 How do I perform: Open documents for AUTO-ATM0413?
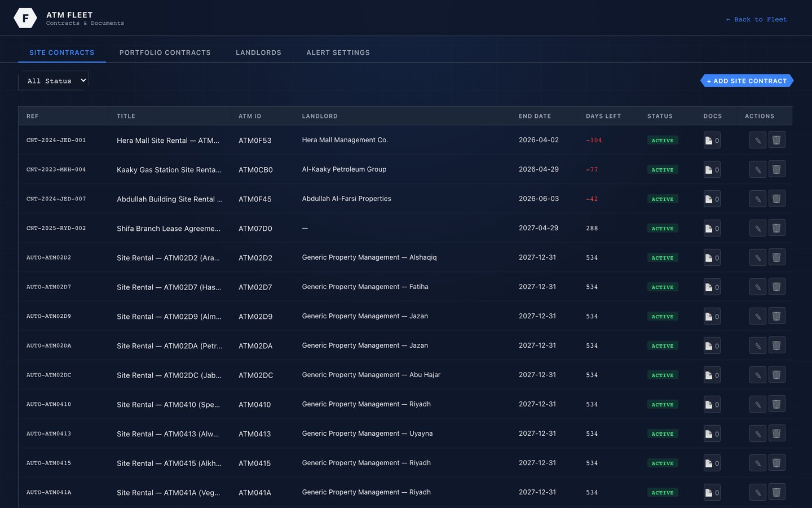(712, 434)
